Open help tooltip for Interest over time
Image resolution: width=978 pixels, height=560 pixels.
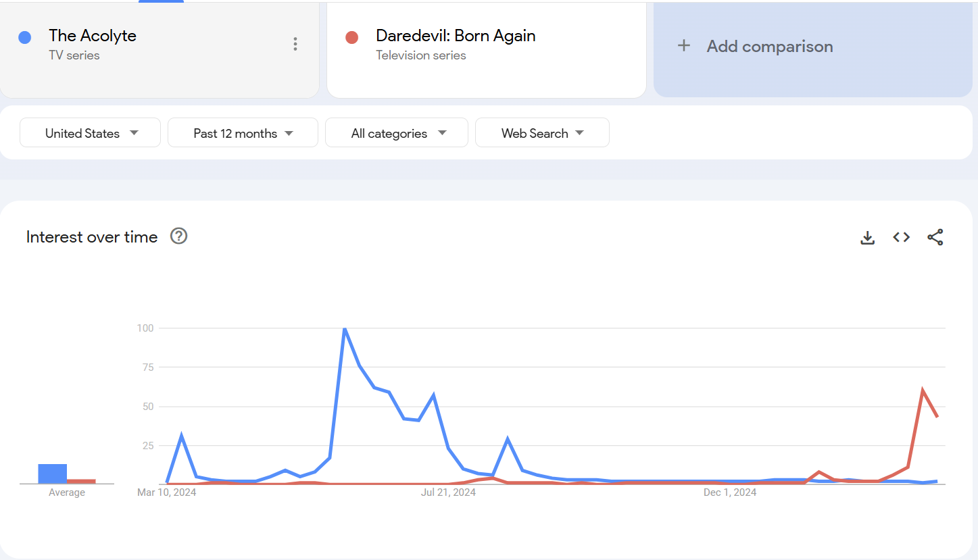pyautogui.click(x=178, y=236)
